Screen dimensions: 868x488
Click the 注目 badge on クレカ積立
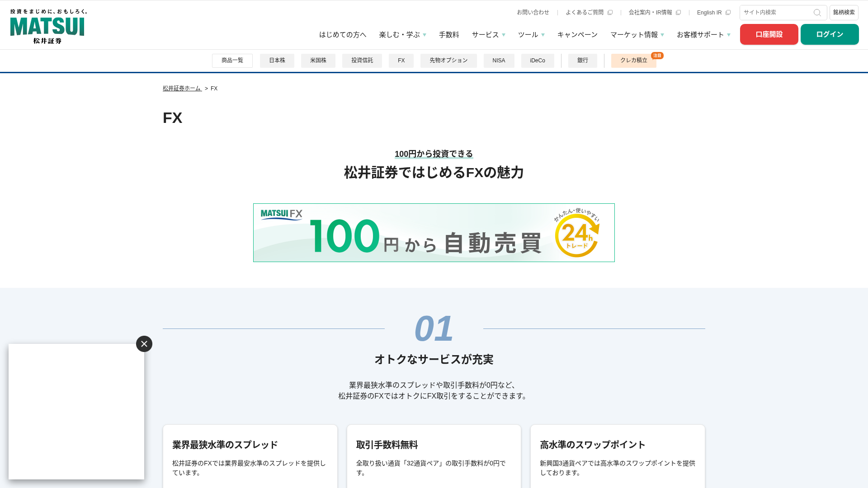tap(657, 56)
